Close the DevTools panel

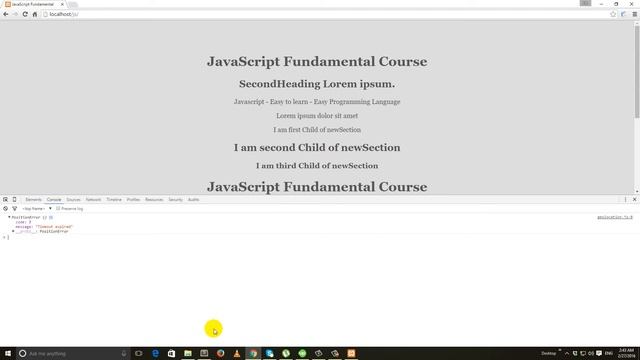[x=634, y=200]
